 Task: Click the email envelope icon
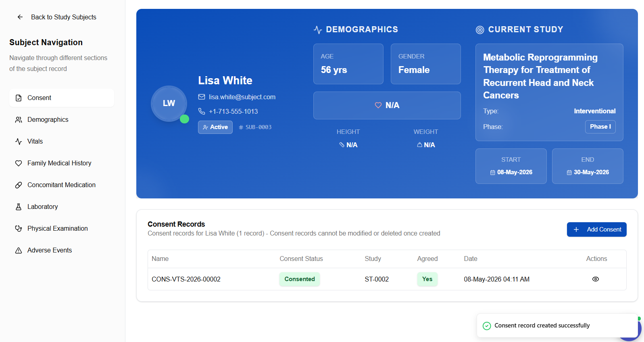202,97
